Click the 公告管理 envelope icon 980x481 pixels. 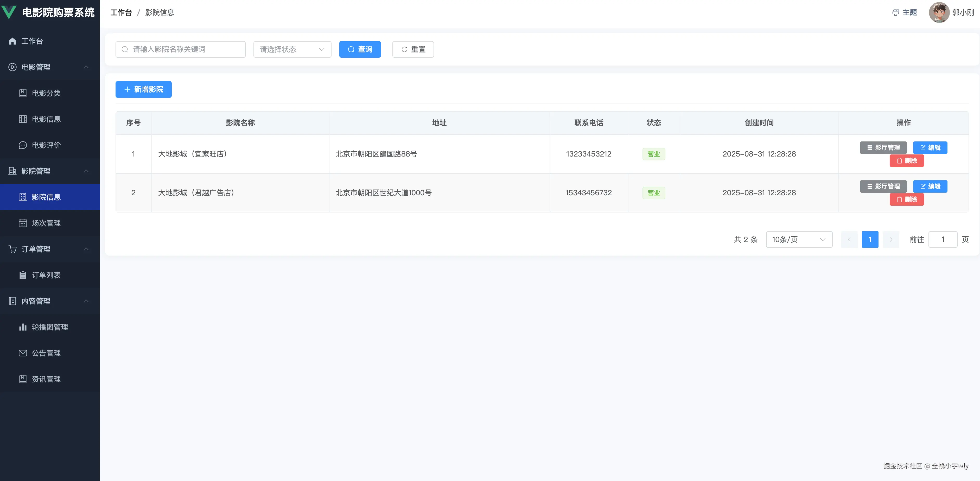pyautogui.click(x=22, y=353)
